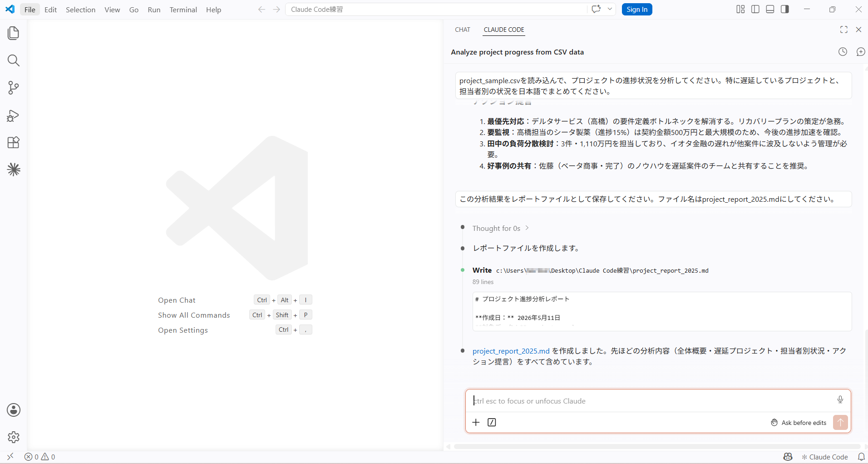Send message with arrow button
This screenshot has height=464, width=868.
click(840, 422)
